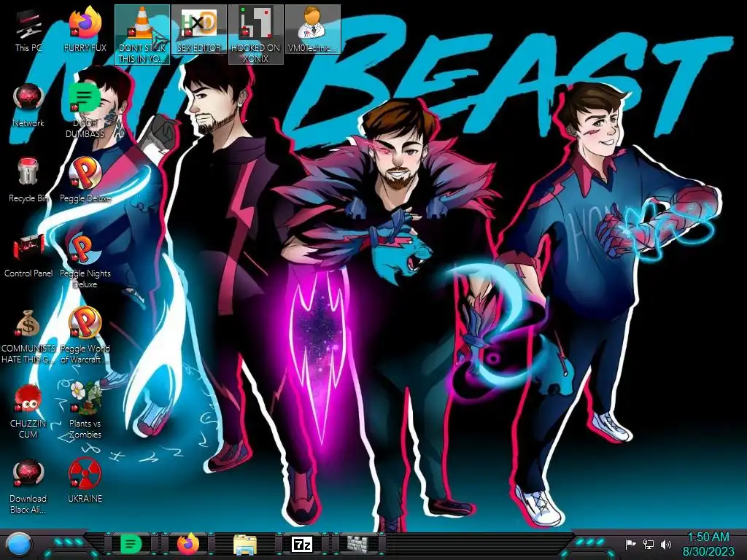This screenshot has width=747, height=560.
Task: Click the 8/30/2023 date text
Action: tap(708, 551)
